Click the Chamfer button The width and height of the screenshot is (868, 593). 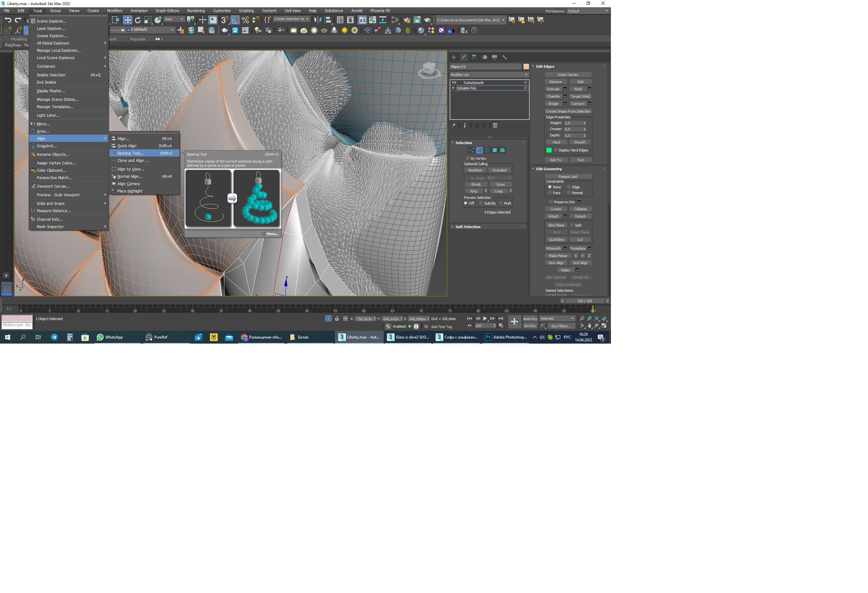[x=554, y=96]
